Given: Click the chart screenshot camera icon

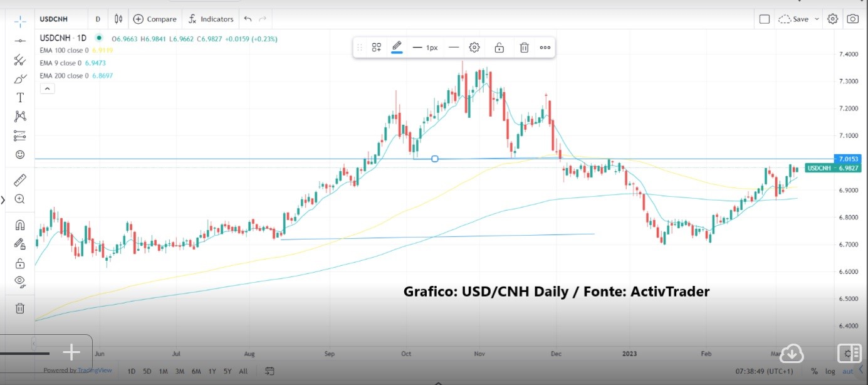Looking at the screenshot, I should [852, 19].
